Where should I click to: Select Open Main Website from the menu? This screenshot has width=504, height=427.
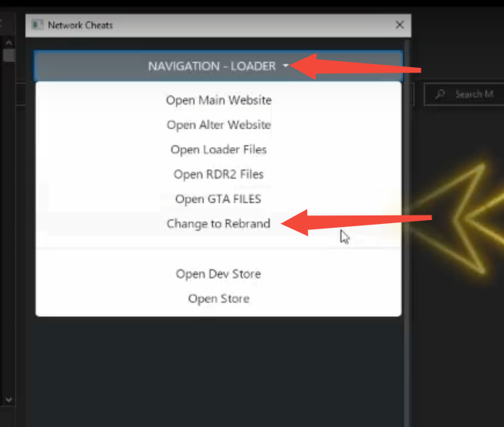coord(218,100)
